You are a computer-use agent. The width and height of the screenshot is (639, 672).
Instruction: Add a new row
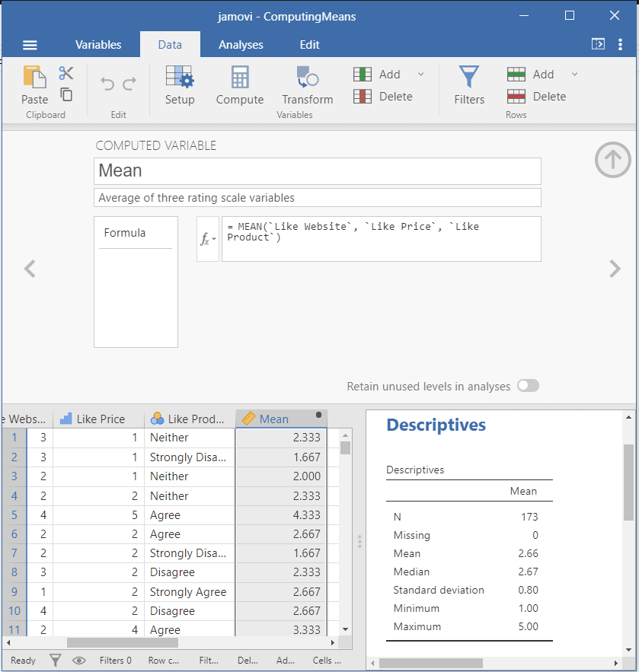[x=531, y=74]
